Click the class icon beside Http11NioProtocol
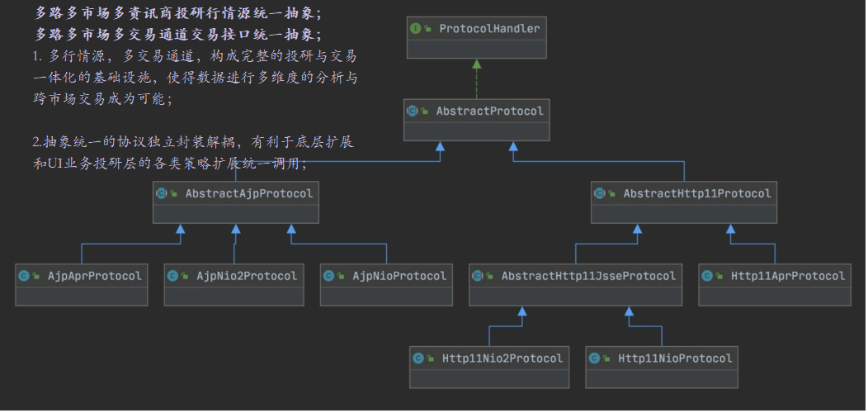 click(x=595, y=358)
